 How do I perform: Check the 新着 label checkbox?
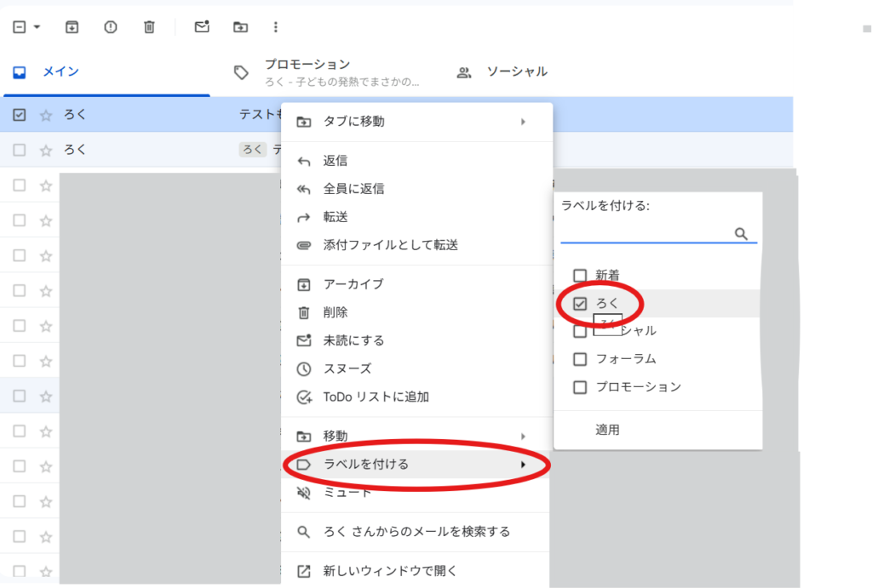580,274
